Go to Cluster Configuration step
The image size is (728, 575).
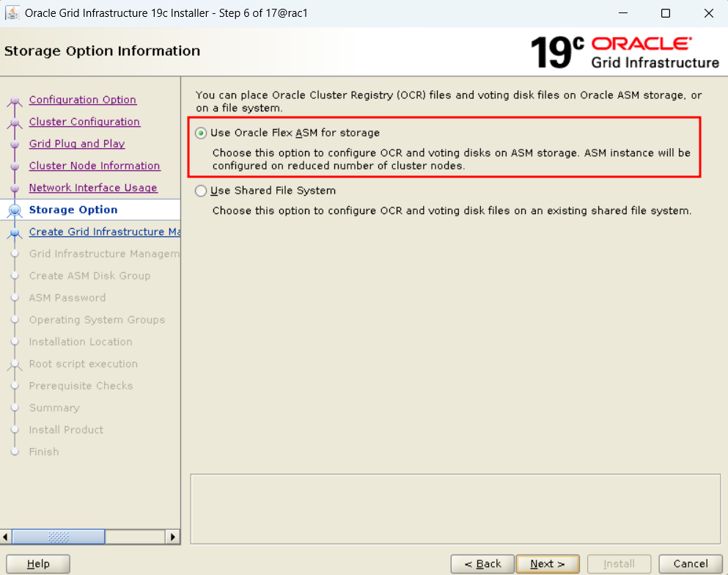[x=84, y=122]
